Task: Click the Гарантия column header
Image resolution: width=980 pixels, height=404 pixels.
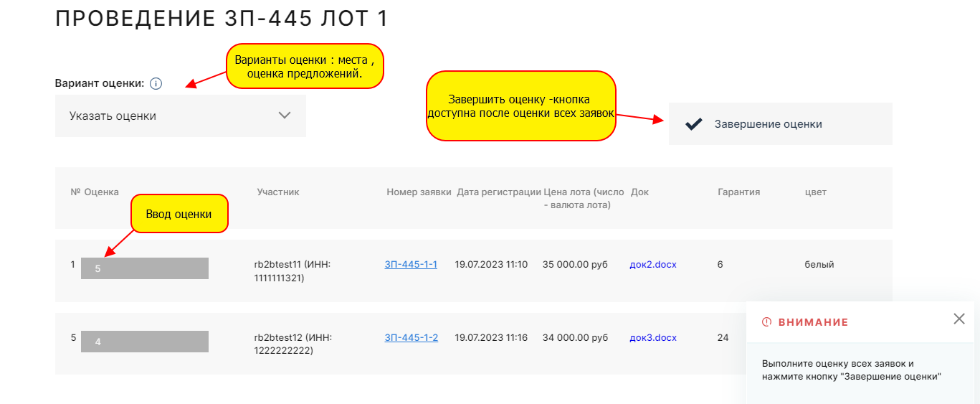Action: click(x=738, y=192)
